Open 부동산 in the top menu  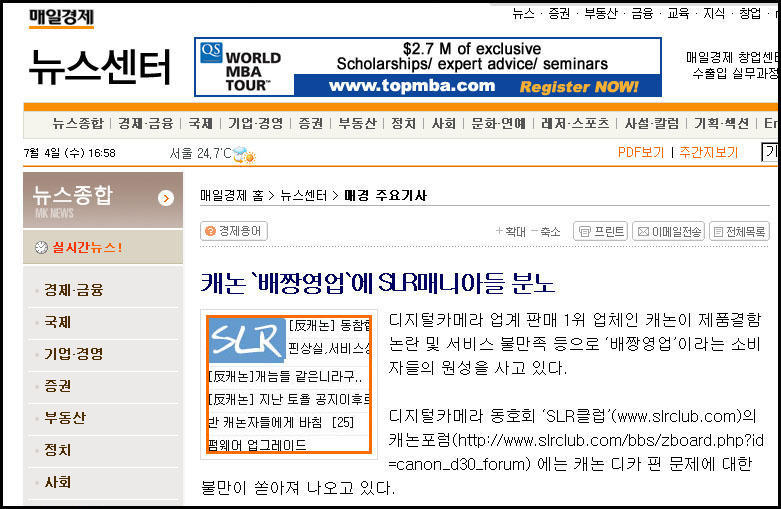click(601, 13)
